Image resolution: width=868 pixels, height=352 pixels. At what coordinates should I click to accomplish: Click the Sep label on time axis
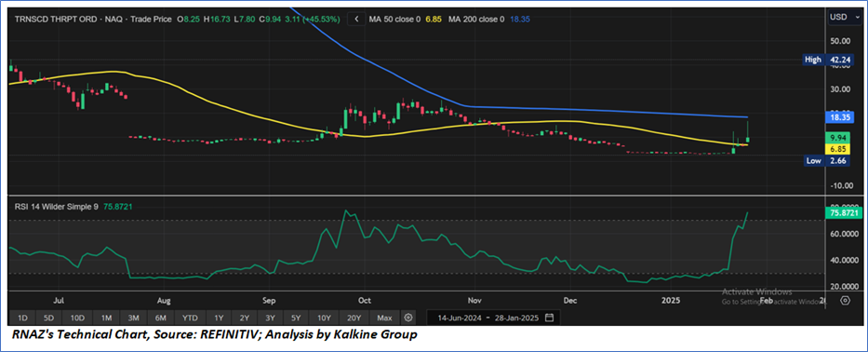coord(269,301)
